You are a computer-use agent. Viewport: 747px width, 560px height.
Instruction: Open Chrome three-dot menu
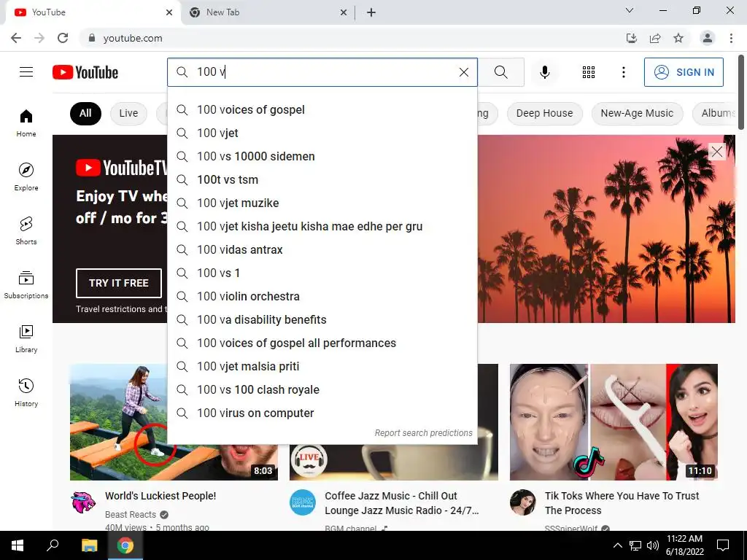(x=731, y=38)
